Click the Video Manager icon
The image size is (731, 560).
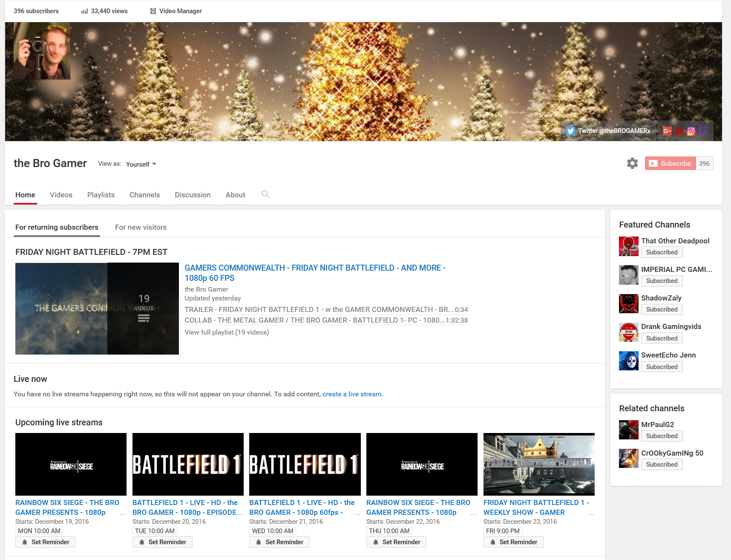[x=153, y=11]
